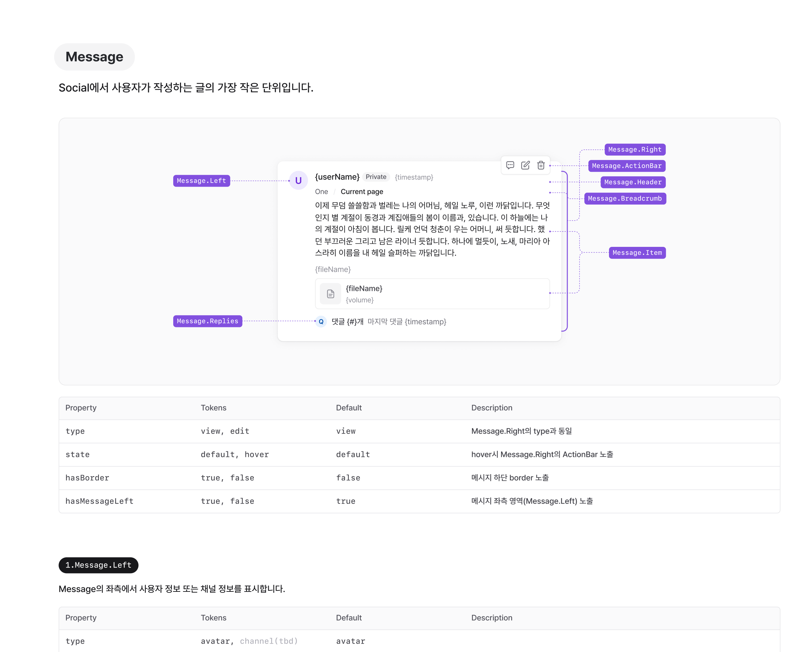Click the Message.Right annotation tag
This screenshot has height=652, width=812.
tap(635, 149)
